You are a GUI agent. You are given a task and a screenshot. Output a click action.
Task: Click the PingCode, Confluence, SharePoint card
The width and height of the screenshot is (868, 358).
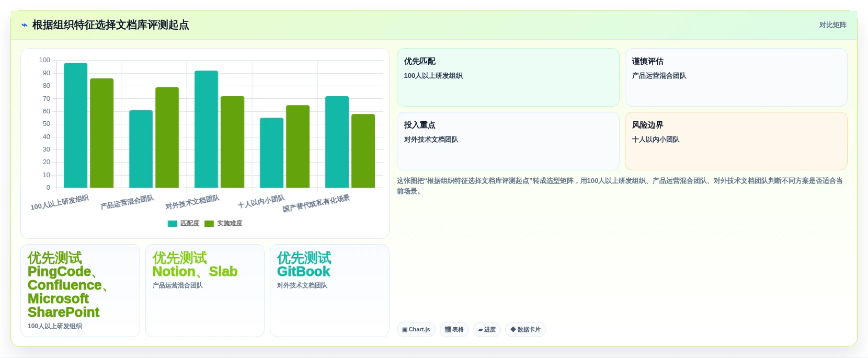(x=80, y=291)
